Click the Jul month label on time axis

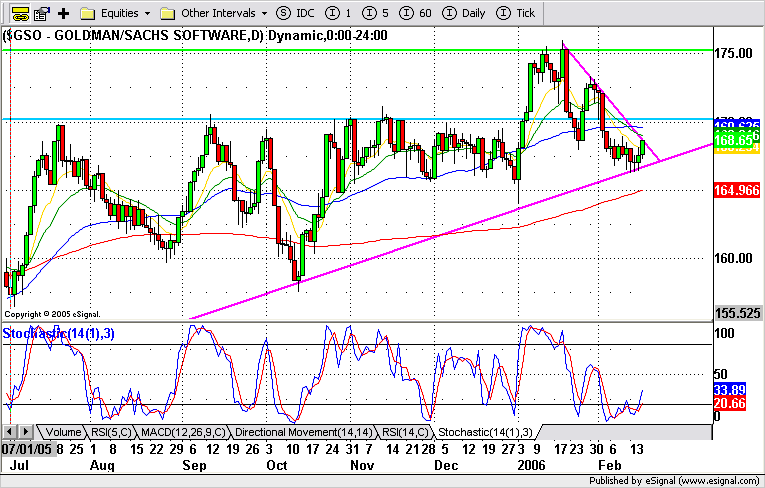19,465
